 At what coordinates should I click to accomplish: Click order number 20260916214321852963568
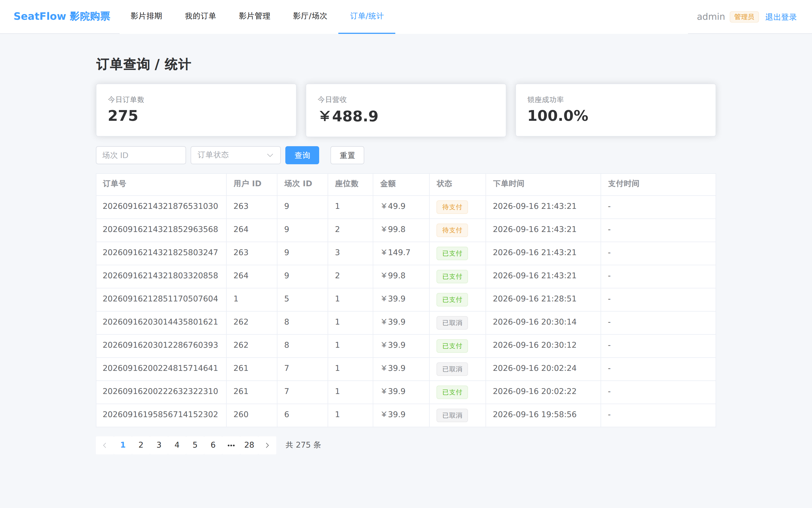coord(160,229)
